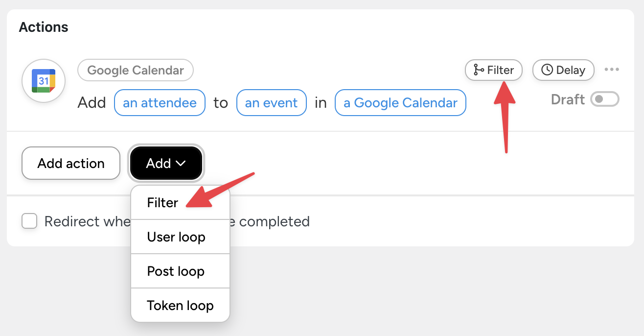Click the clock icon on the Delay button
The image size is (644, 336).
[x=547, y=70]
